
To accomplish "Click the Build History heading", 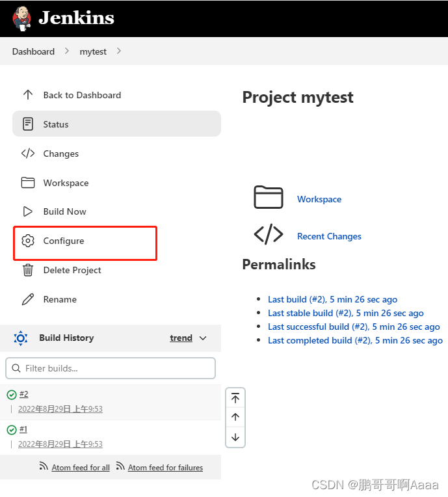I will point(66,338).
